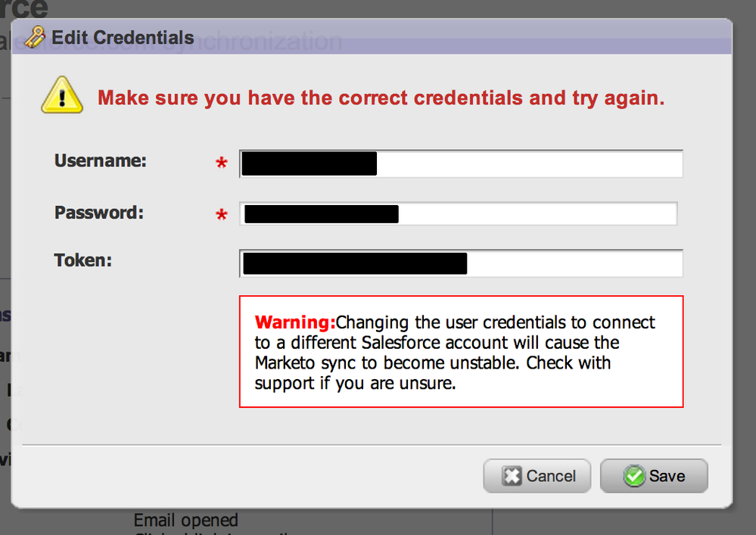Focus the Password input field
Image resolution: width=756 pixels, height=535 pixels.
(536, 214)
